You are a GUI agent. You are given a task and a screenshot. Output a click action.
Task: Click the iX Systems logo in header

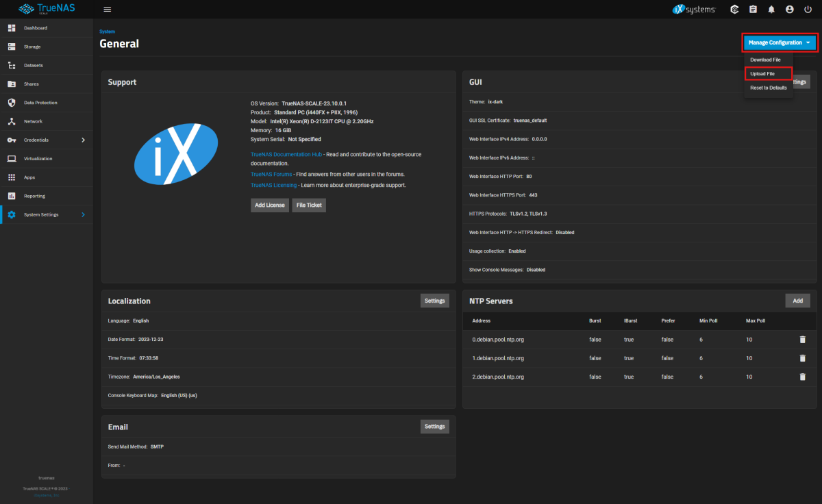695,10
